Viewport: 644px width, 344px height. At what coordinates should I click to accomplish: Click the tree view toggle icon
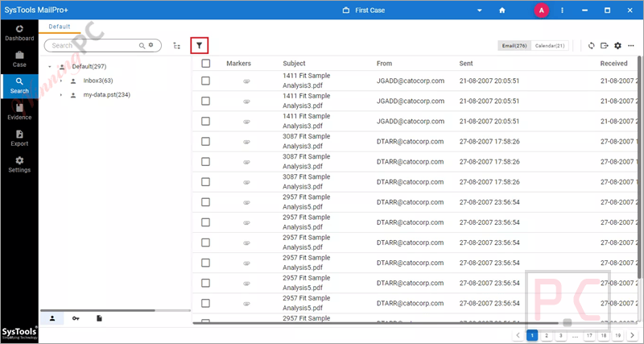click(177, 46)
